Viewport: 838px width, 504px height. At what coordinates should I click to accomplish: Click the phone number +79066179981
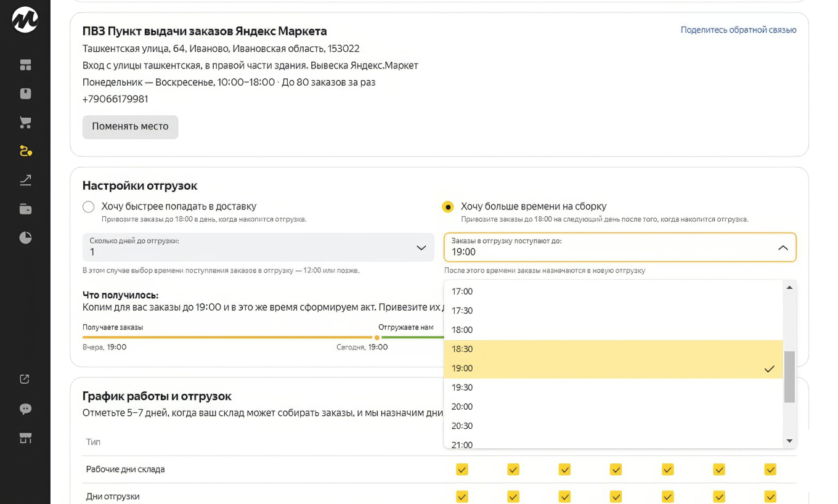point(115,99)
